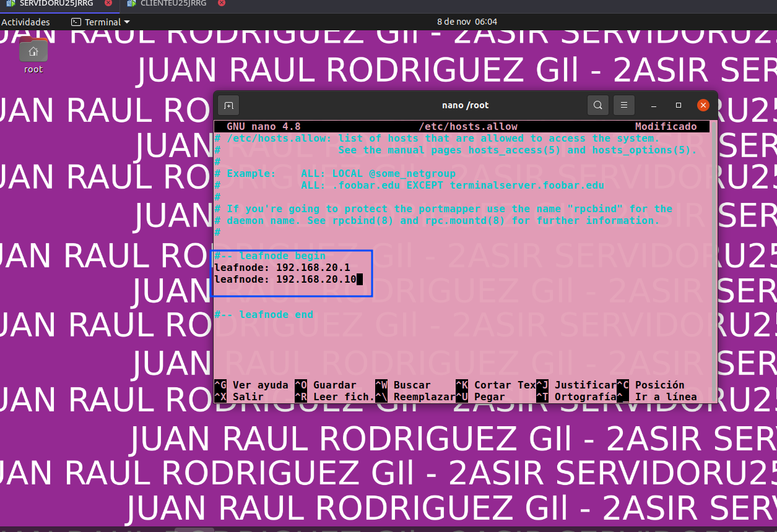Click the '^U Pegar' shortcut text
777x532 pixels.
(480, 397)
